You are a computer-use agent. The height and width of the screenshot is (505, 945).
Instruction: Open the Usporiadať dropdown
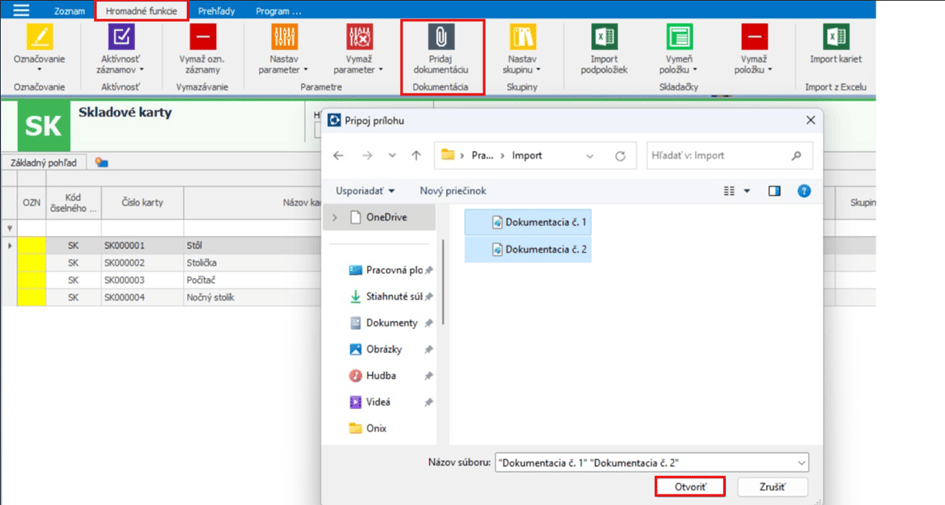click(365, 191)
